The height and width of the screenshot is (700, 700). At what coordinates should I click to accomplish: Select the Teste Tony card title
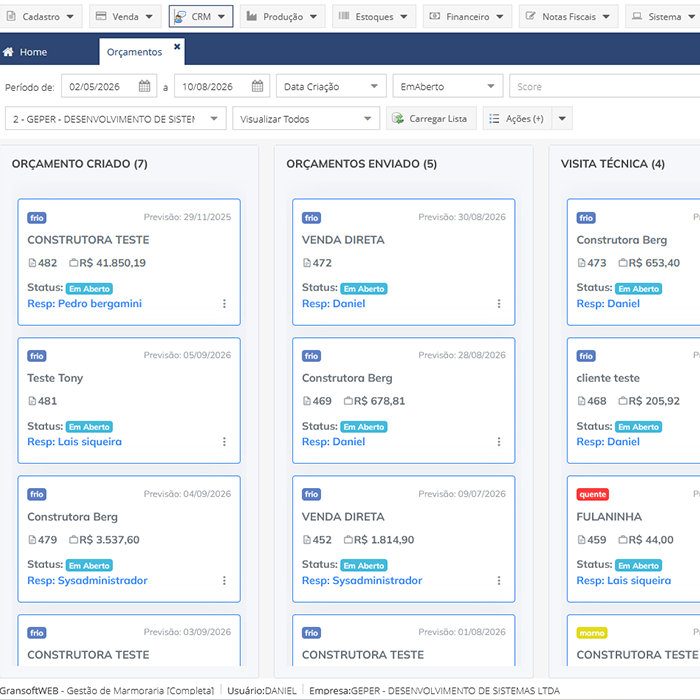[55, 378]
